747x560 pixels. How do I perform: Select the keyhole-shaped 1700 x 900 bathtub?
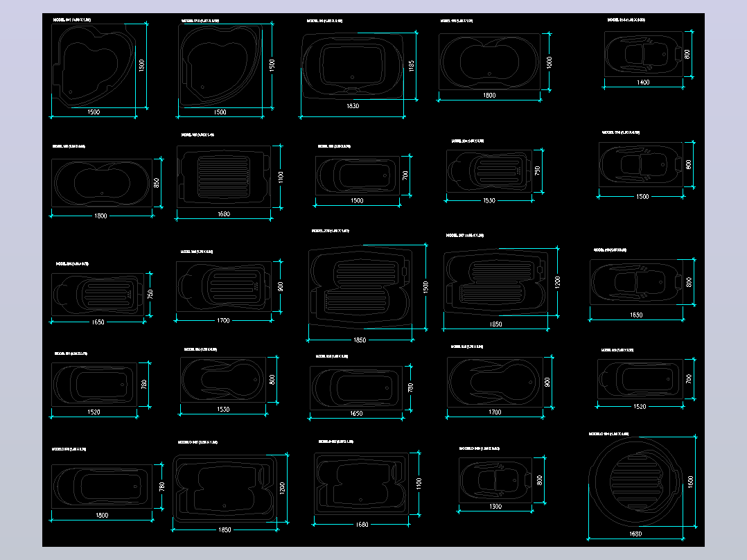tap(495, 383)
